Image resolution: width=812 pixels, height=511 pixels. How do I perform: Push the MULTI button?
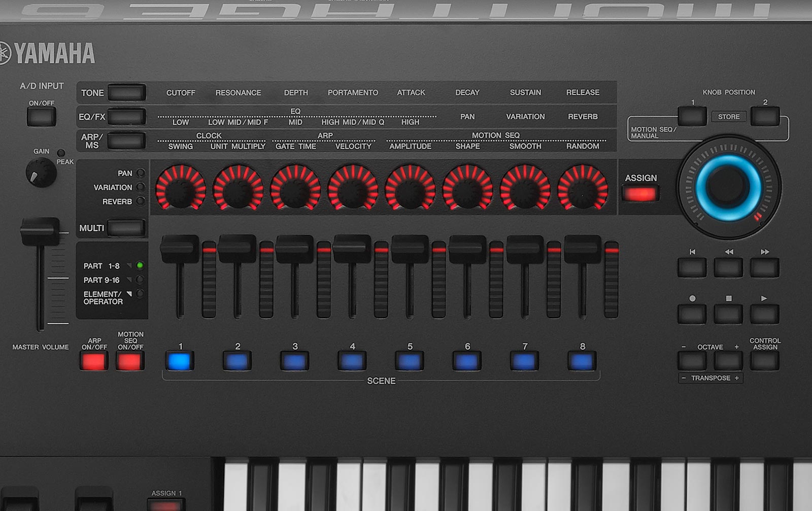[126, 228]
